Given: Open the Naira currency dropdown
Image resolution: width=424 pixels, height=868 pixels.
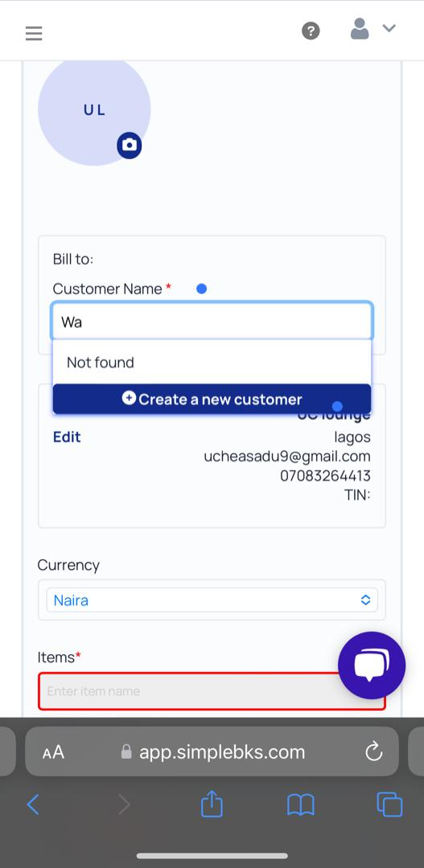Looking at the screenshot, I should point(212,600).
